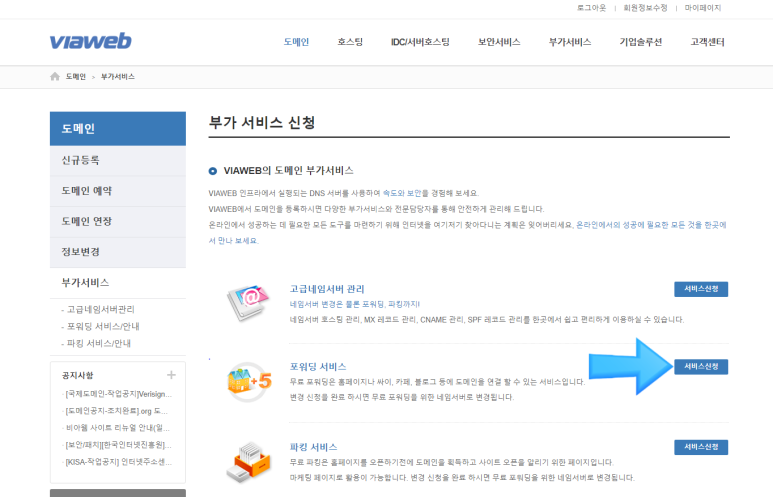Viewport: 773px width, 497px height.
Task: Select 도메인 연장 in sidebar
Action: (118, 222)
